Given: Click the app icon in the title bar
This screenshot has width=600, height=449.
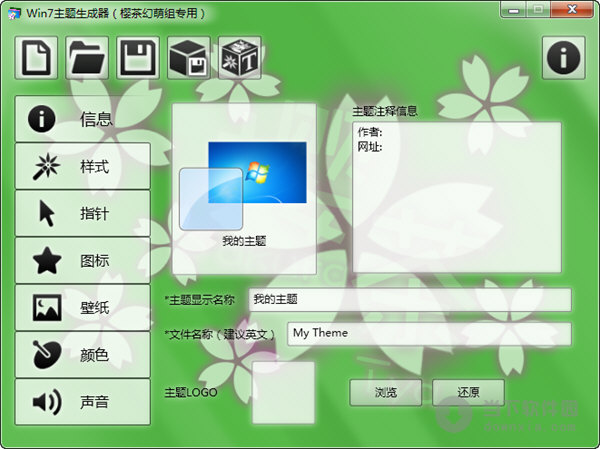Looking at the screenshot, I should pos(14,14).
